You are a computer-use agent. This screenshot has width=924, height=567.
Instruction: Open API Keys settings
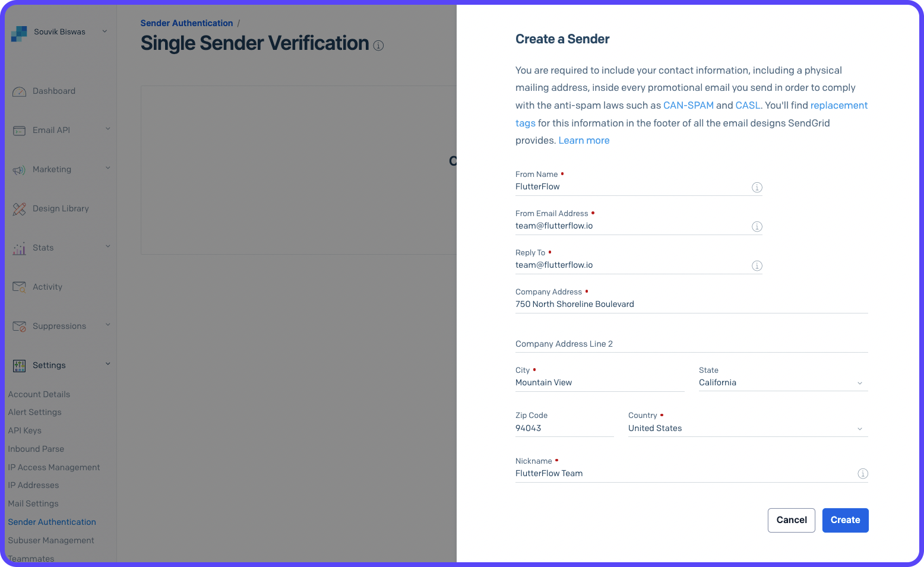[25, 430]
